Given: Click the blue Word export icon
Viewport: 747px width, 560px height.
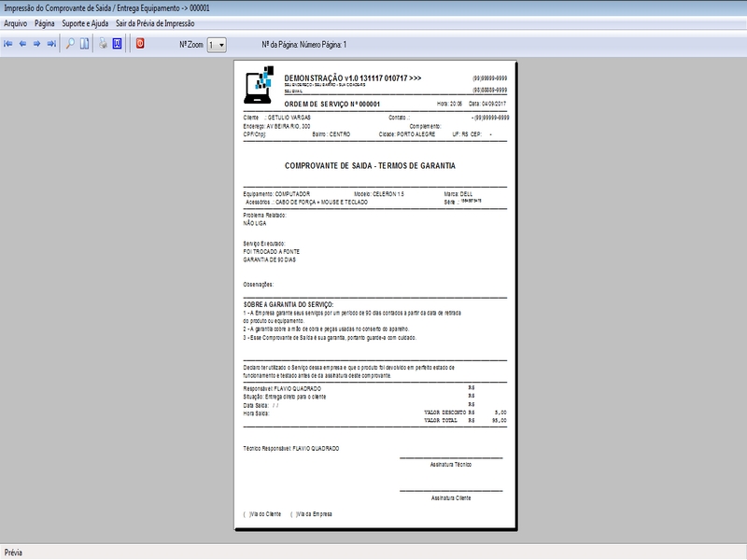Looking at the screenshot, I should (x=117, y=44).
